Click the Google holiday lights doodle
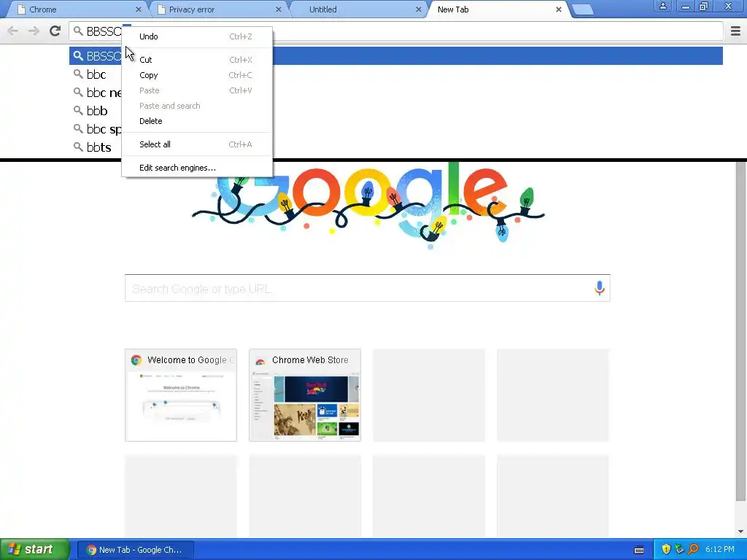Viewport: 747px width, 560px height. pyautogui.click(x=368, y=205)
